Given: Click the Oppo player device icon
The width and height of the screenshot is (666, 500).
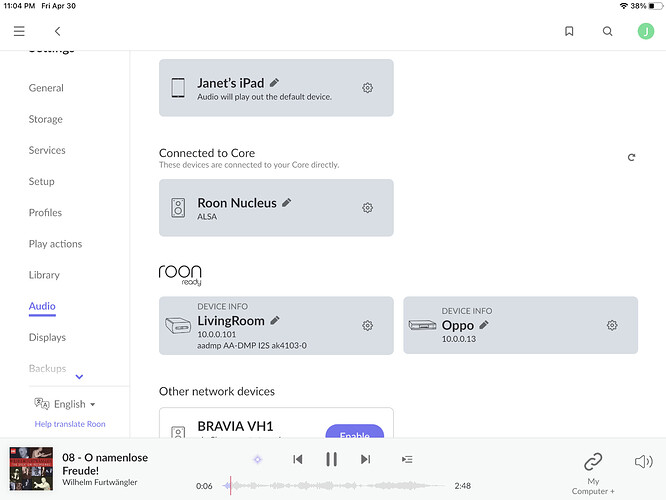Looking at the screenshot, I should tap(422, 325).
